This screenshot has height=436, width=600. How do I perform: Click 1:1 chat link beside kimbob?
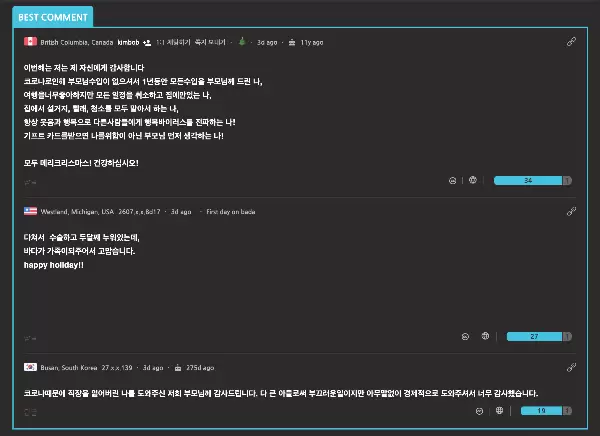[173, 42]
